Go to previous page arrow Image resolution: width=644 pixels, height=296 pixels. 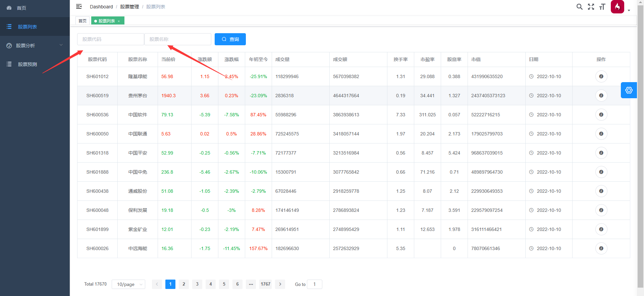tap(157, 284)
